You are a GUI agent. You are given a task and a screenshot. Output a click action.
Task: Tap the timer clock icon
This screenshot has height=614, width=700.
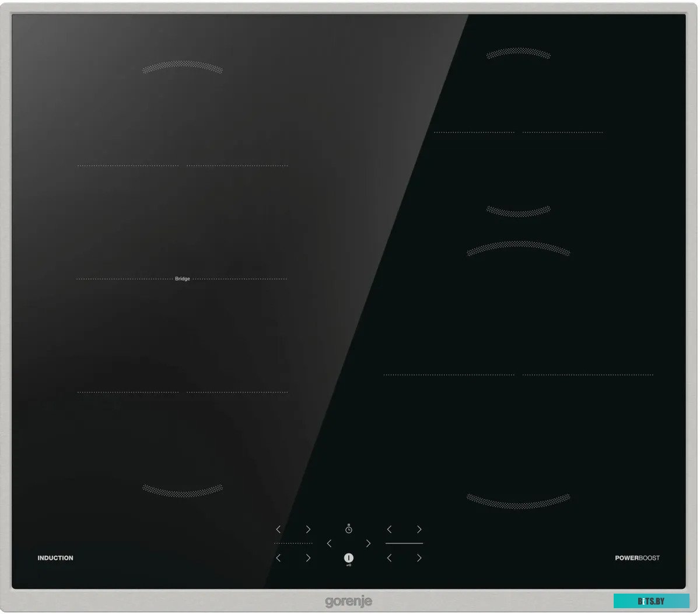pos(348,529)
